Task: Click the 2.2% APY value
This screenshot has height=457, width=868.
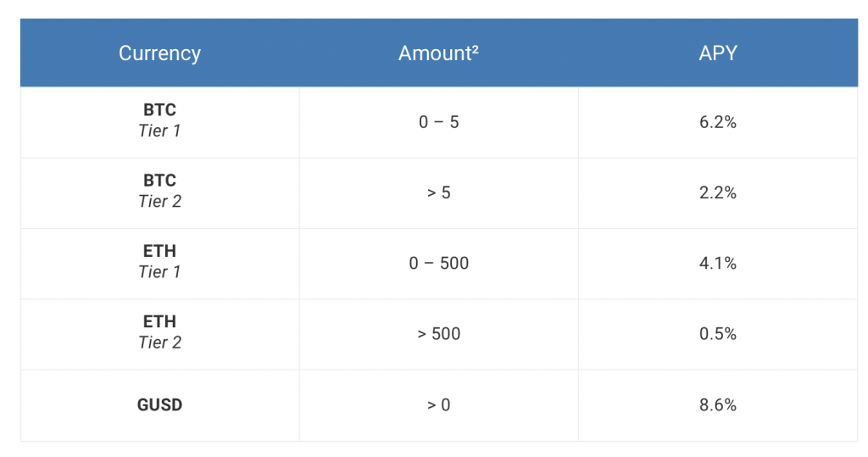Action: point(717,192)
